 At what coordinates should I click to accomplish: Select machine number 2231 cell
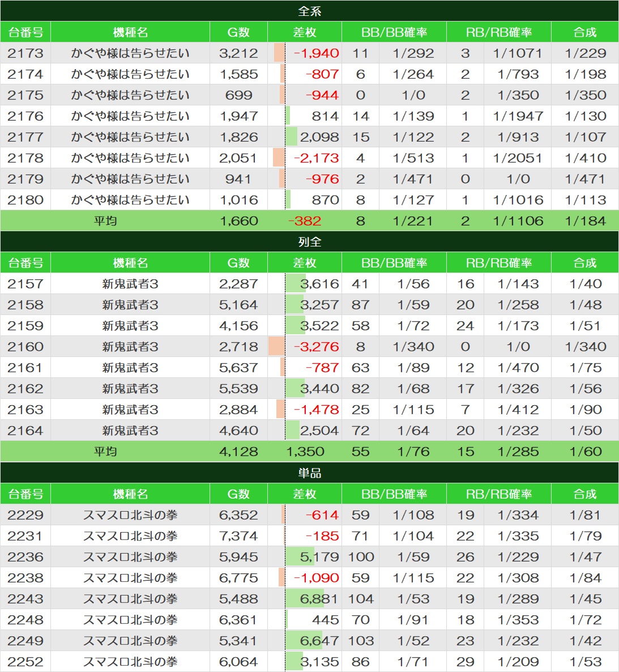tap(25, 535)
